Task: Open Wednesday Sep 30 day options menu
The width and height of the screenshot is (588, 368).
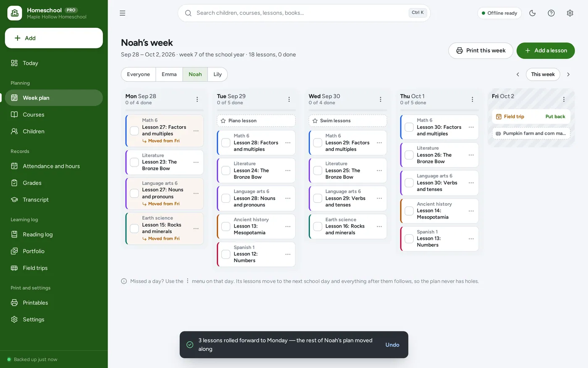Action: [381, 99]
